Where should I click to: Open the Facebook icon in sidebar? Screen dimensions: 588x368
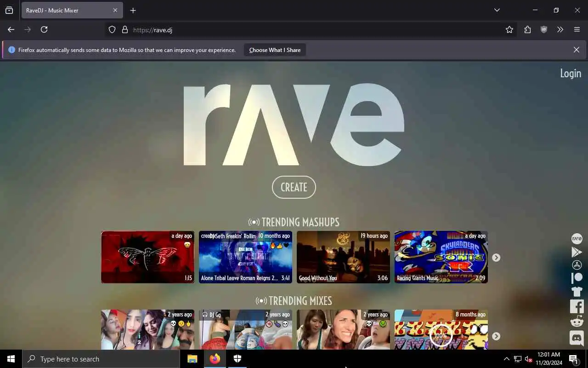pos(577,306)
